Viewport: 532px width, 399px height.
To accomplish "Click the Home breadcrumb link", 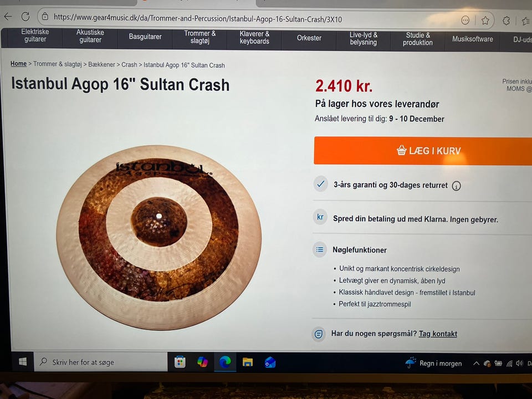I will [18, 63].
